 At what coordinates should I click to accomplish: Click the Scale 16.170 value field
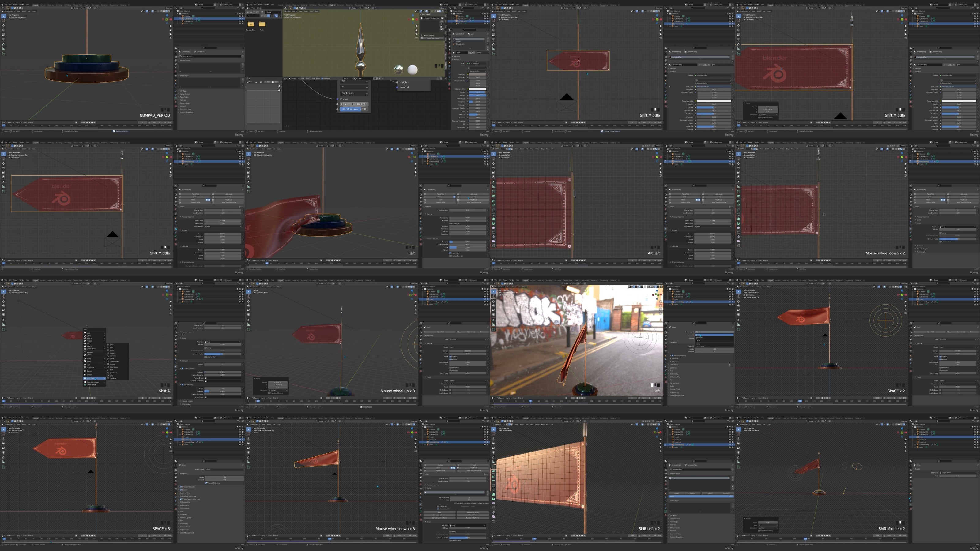click(x=354, y=104)
